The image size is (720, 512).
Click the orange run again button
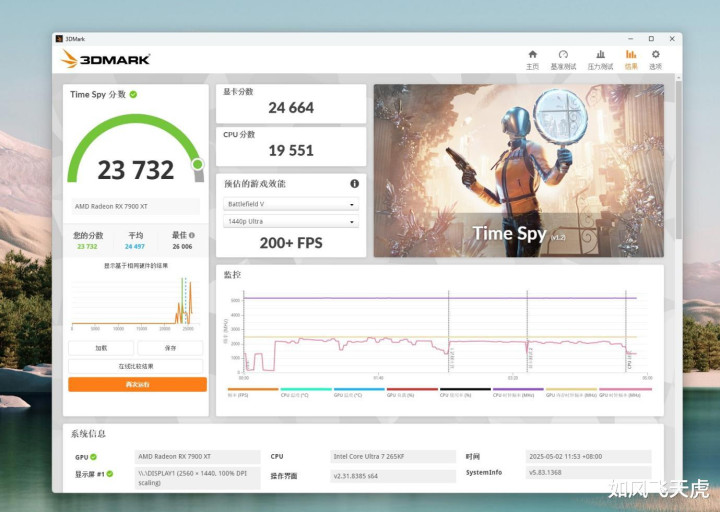[x=137, y=384]
